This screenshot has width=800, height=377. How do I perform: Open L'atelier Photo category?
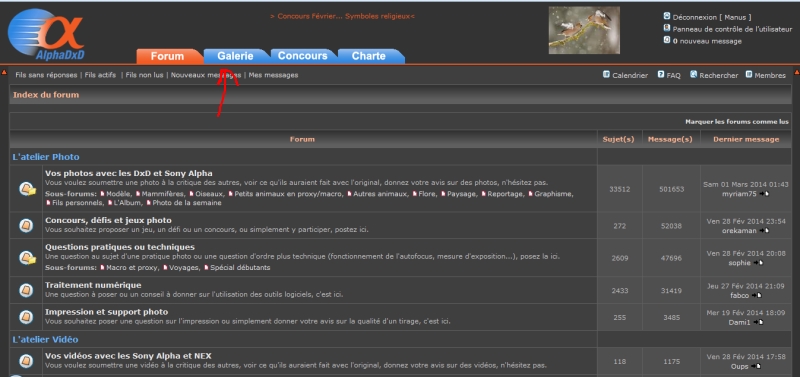(46, 157)
